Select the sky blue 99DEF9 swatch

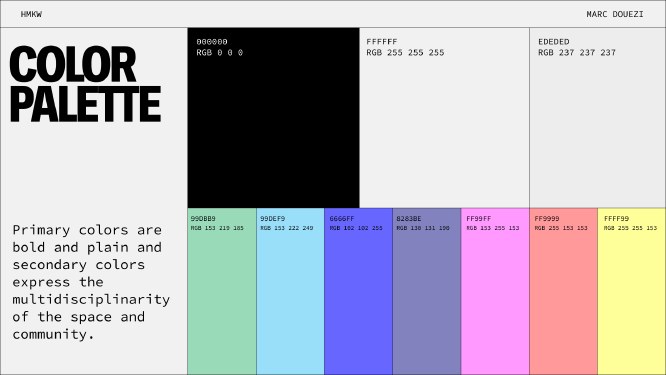click(x=290, y=291)
